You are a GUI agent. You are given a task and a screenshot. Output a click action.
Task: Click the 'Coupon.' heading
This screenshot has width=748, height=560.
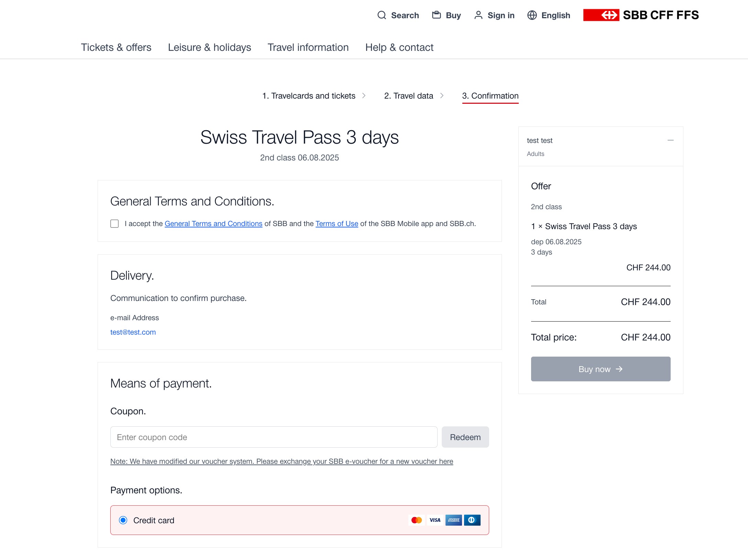(128, 411)
